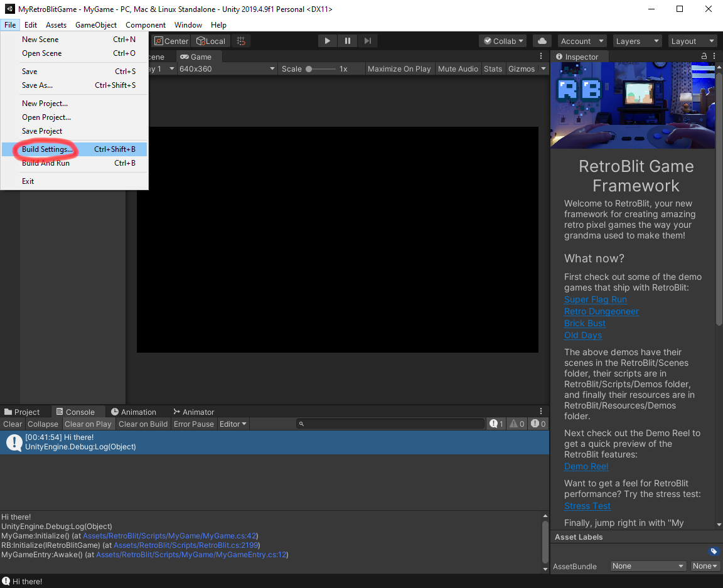Toggle Error Pause in Console
Image resolution: width=723 pixels, height=588 pixels.
(x=194, y=424)
